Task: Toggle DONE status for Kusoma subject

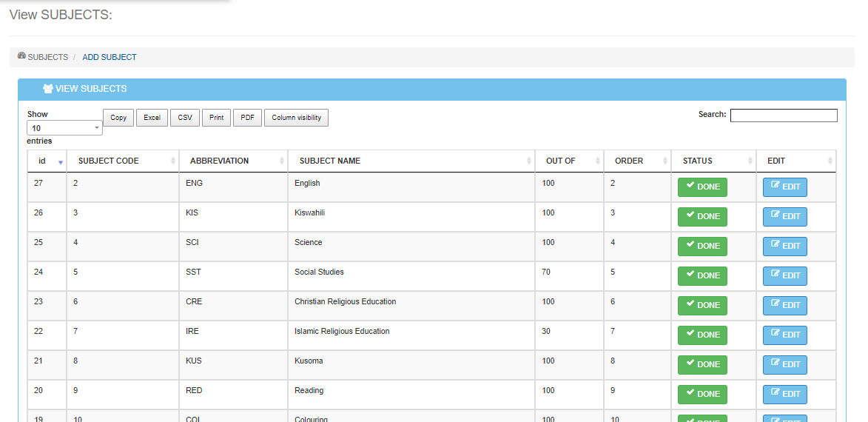Action: tap(702, 365)
